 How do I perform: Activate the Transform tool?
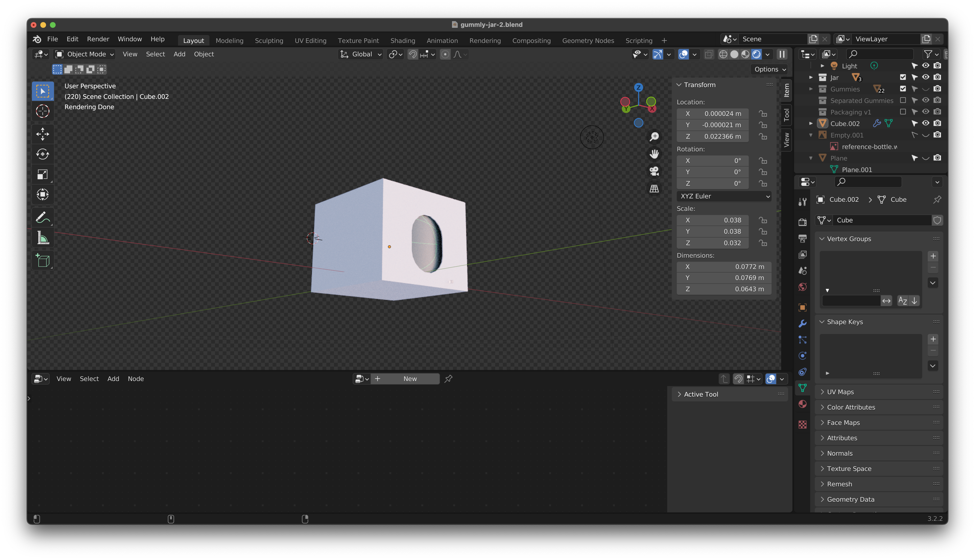tap(42, 194)
